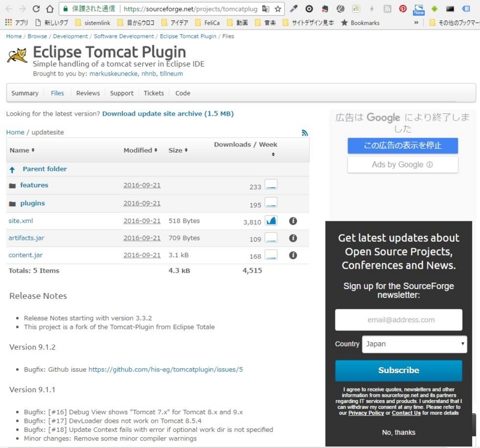This screenshot has width=480, height=448.
Task: Open the RSS feed icon for updatesite
Action: pos(305,133)
